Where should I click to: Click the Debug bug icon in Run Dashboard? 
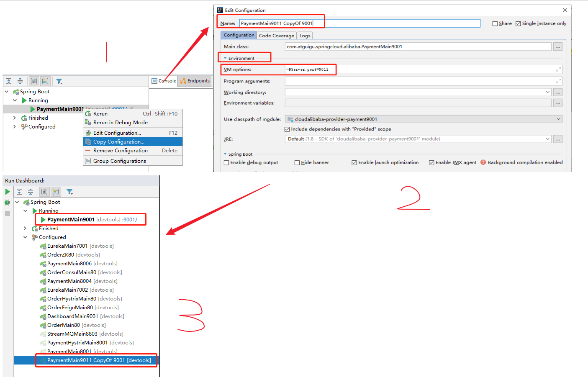click(x=8, y=203)
